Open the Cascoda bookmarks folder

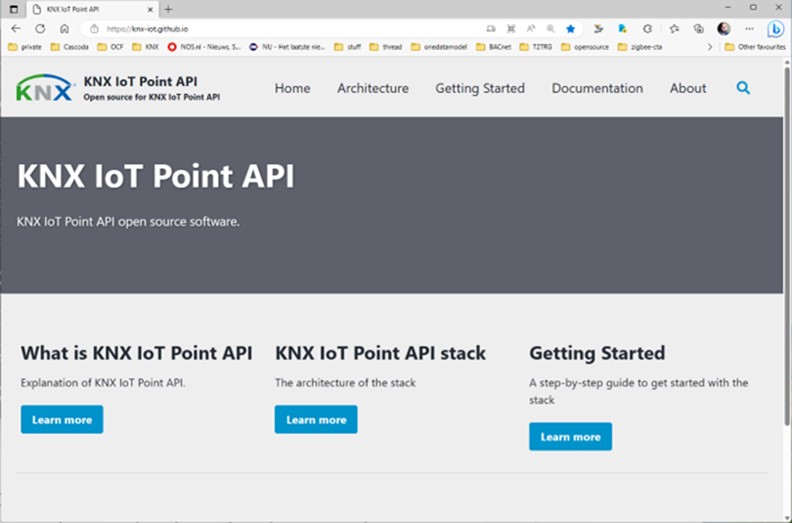tap(68, 46)
